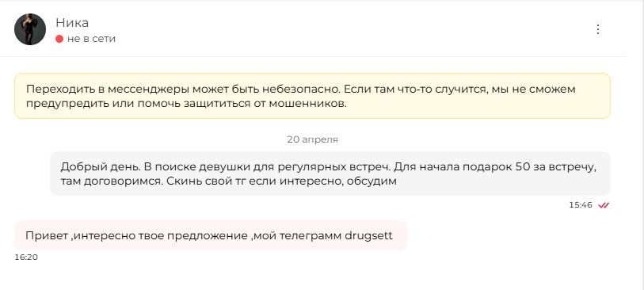The height and width of the screenshot is (290, 644).
Task: Click the 15:46 sent timestamp
Action: (581, 205)
